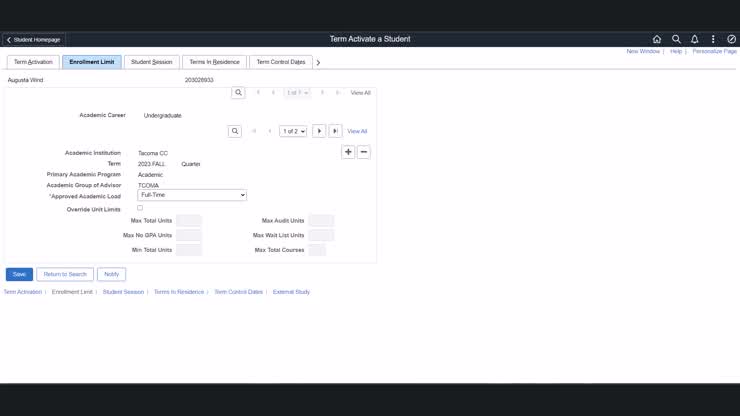Switch to the Terms In Residence tab
This screenshot has width=740, height=416.
pos(214,62)
